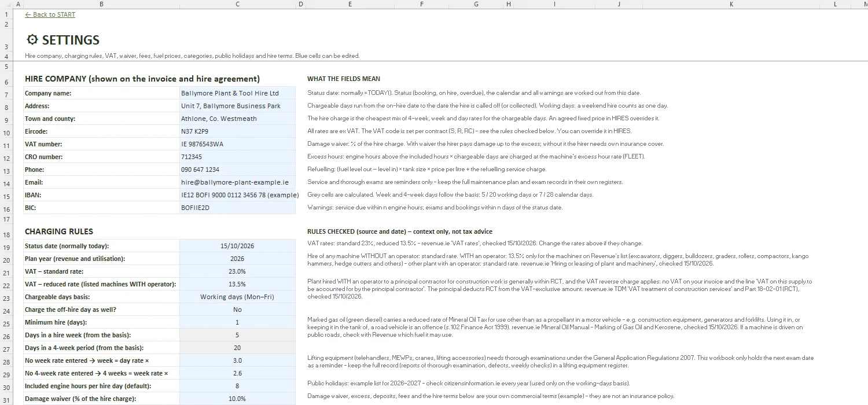Follow the Back to START link
This screenshot has height=405, width=868.
50,14
